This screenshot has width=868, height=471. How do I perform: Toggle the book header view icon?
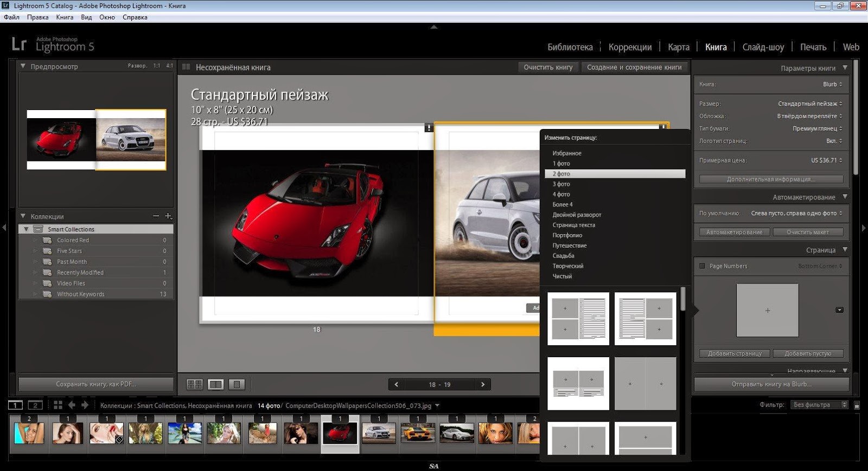[186, 67]
